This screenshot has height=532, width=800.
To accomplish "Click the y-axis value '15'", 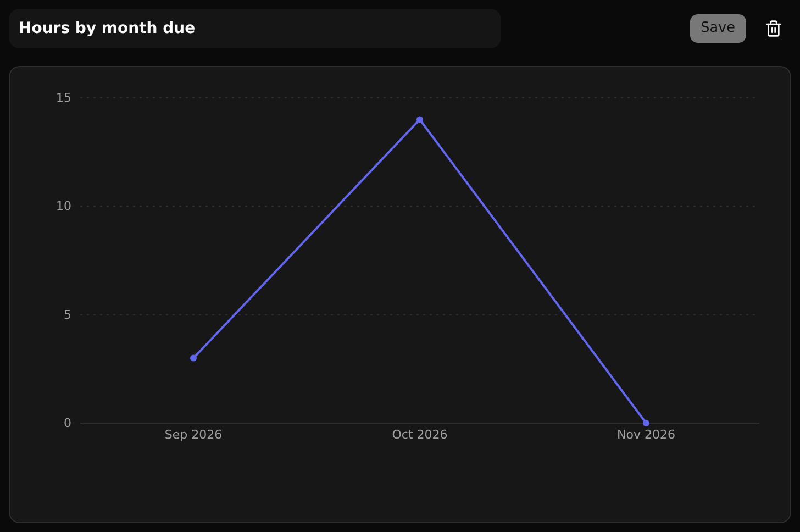I will (x=64, y=98).
